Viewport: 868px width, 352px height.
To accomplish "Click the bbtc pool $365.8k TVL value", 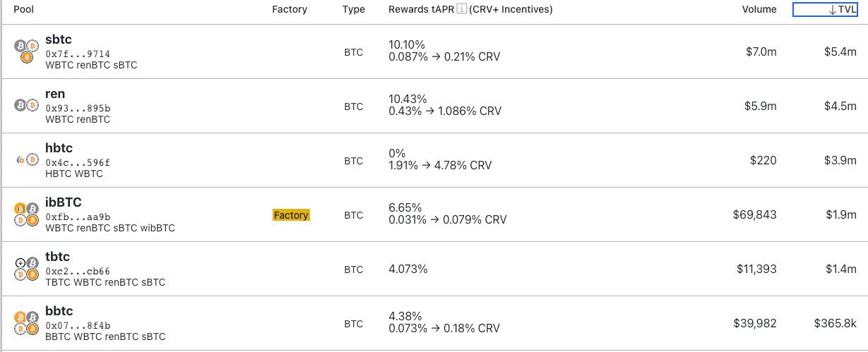I will pos(835,323).
